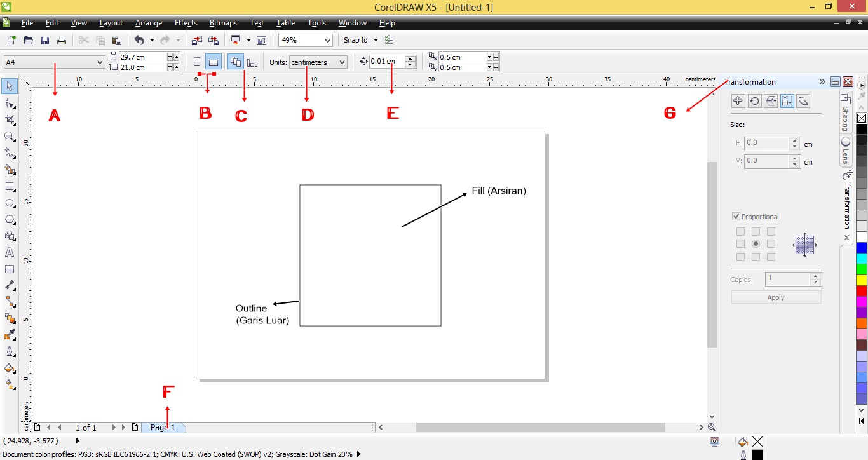Open the Table tool
868x460 pixels.
(x=10, y=269)
